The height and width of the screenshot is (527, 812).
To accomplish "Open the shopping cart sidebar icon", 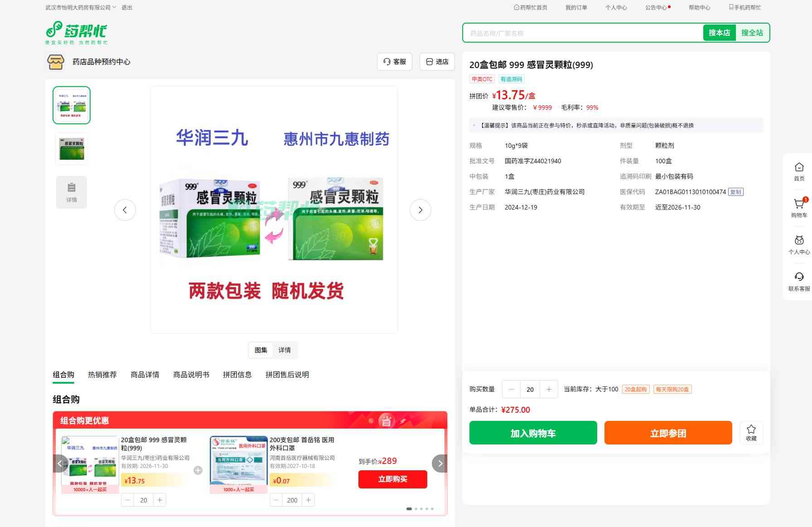I will point(799,205).
